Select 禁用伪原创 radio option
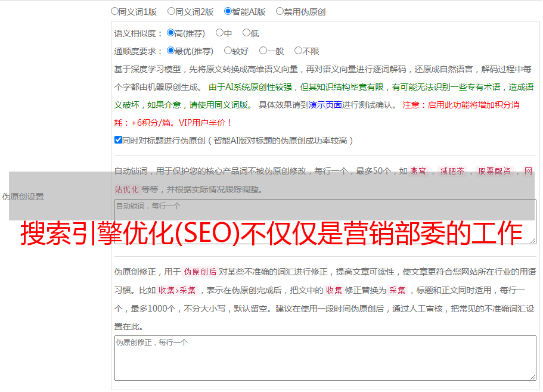The width and height of the screenshot is (543, 392). 280,11
